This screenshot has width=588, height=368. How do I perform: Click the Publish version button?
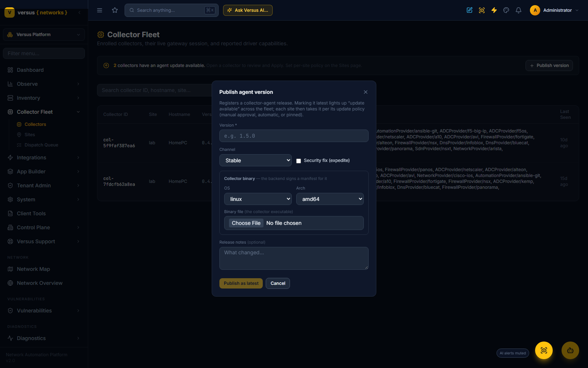pyautogui.click(x=549, y=66)
